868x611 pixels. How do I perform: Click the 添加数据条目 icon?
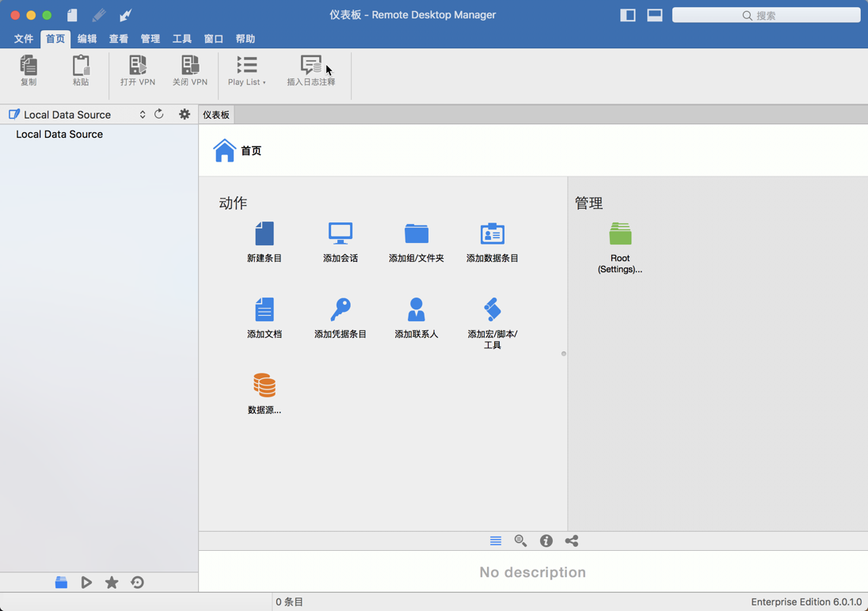coord(493,233)
